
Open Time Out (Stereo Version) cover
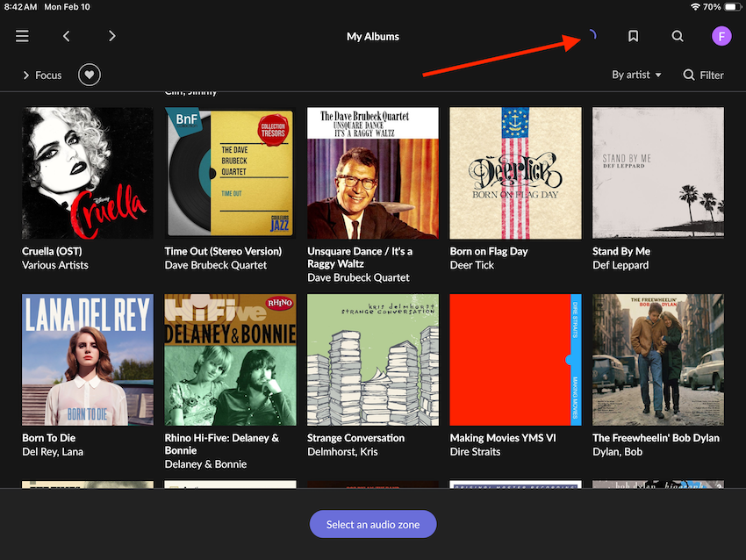pyautogui.click(x=230, y=173)
